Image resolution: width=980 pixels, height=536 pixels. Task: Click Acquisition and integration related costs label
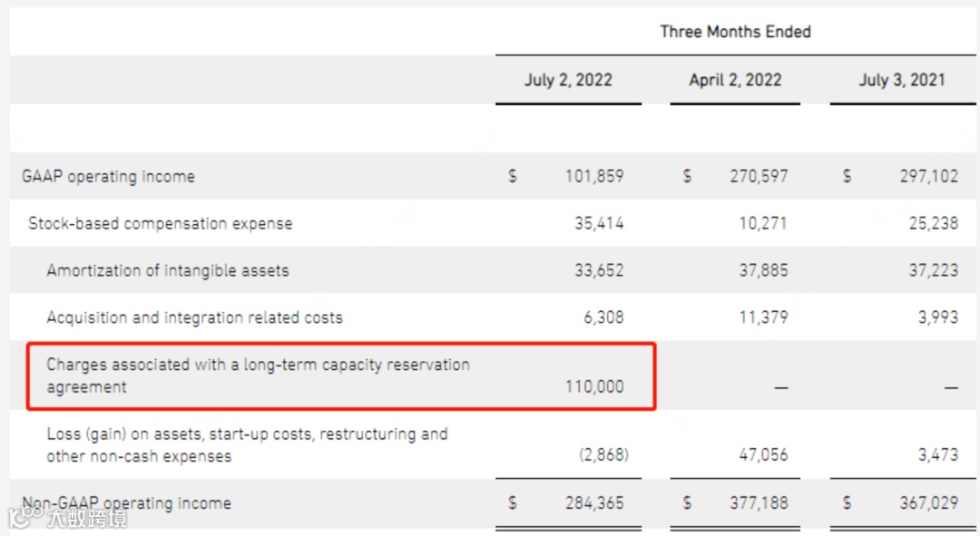click(194, 317)
